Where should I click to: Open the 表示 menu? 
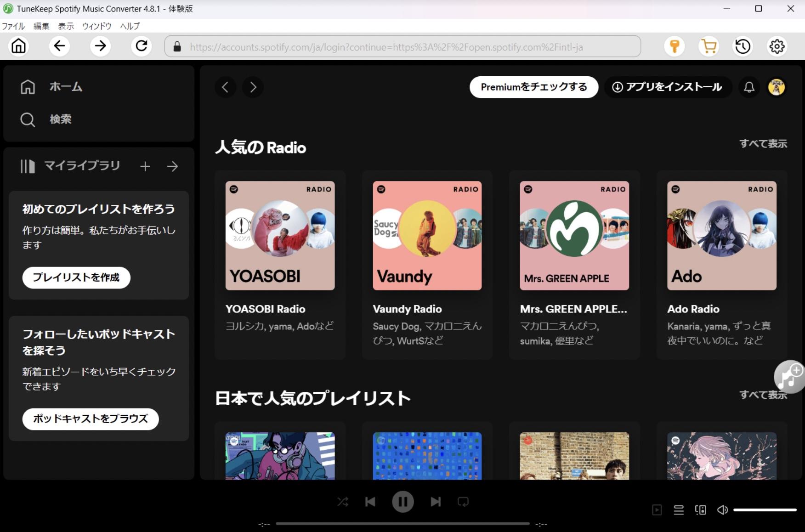66,26
